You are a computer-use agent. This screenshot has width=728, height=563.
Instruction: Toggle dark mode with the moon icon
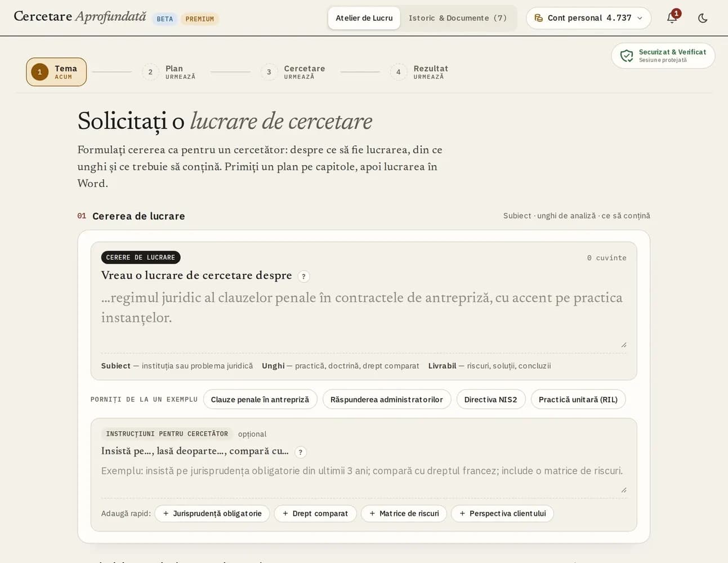[x=703, y=18]
